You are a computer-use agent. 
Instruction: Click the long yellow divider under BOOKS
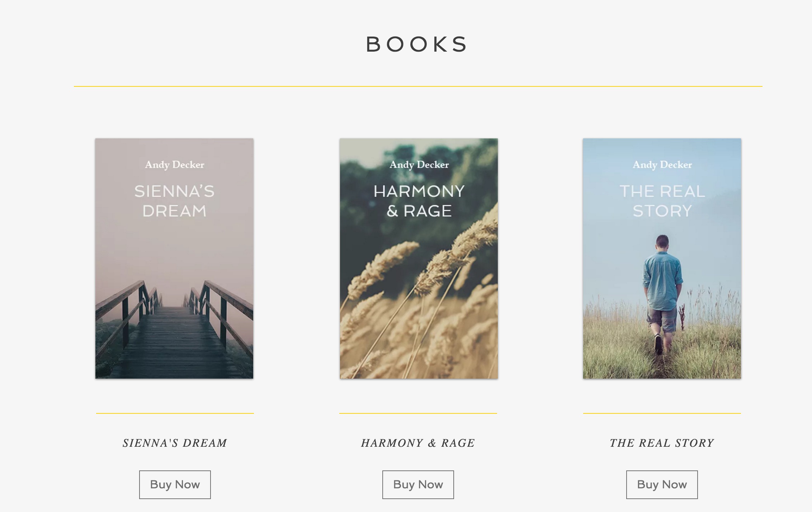418,86
